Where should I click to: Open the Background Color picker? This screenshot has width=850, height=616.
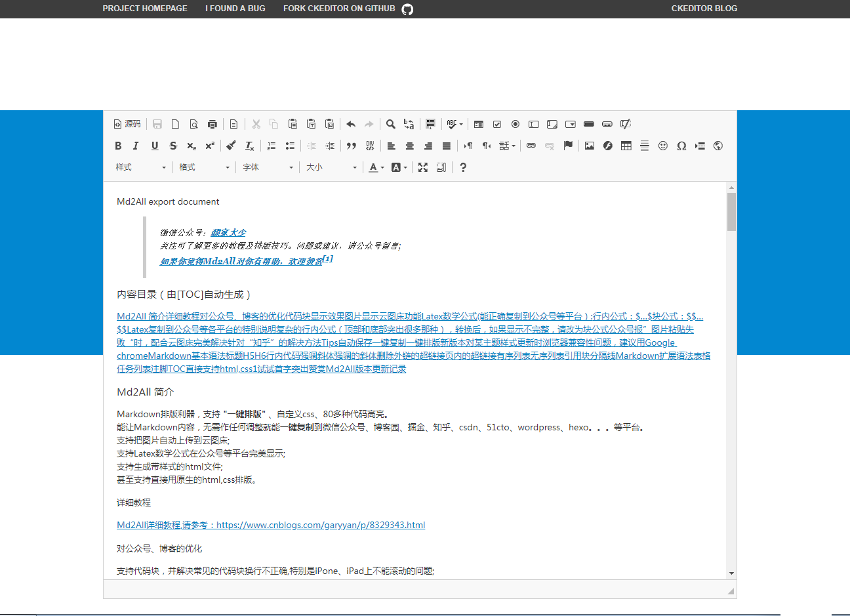399,167
